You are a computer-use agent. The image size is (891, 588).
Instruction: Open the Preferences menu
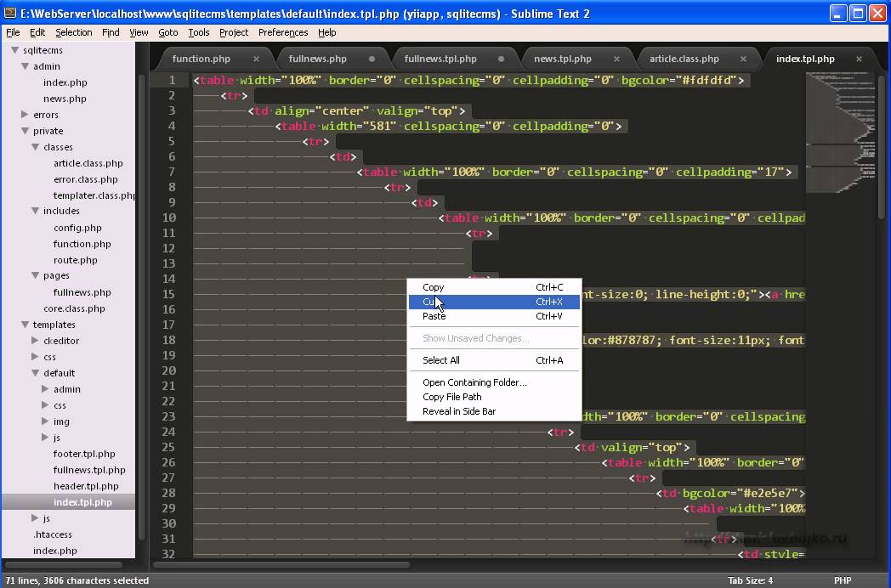(x=283, y=32)
